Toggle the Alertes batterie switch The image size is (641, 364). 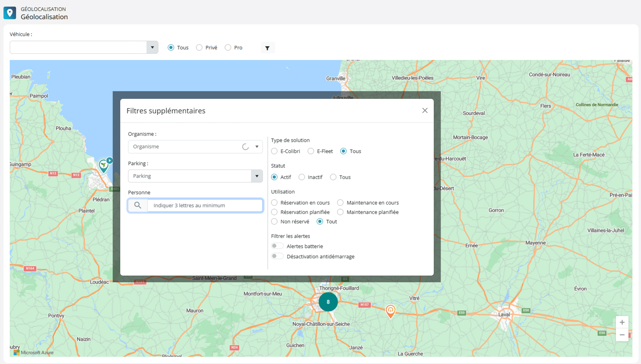coord(277,246)
